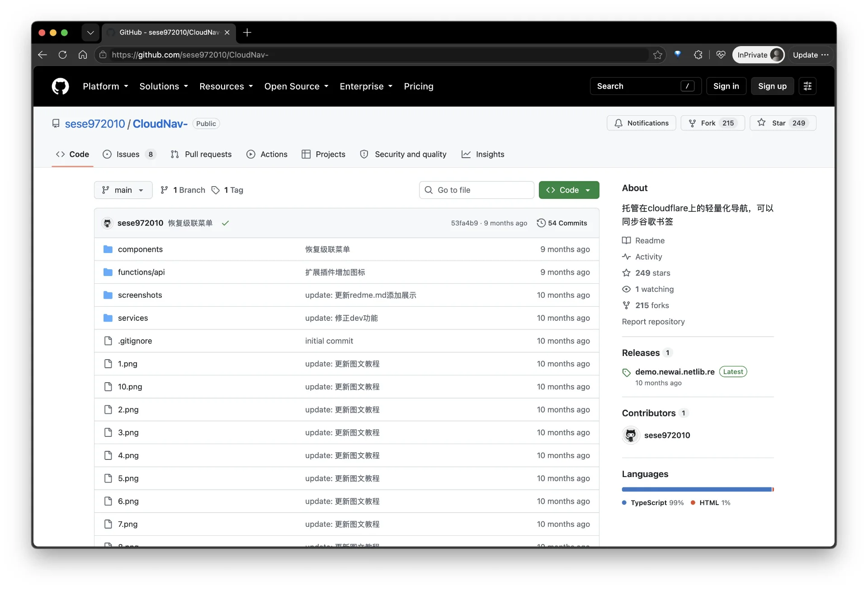Screen dimensions: 868x590
Task: Switch to the Projects tab
Action: 323,155
